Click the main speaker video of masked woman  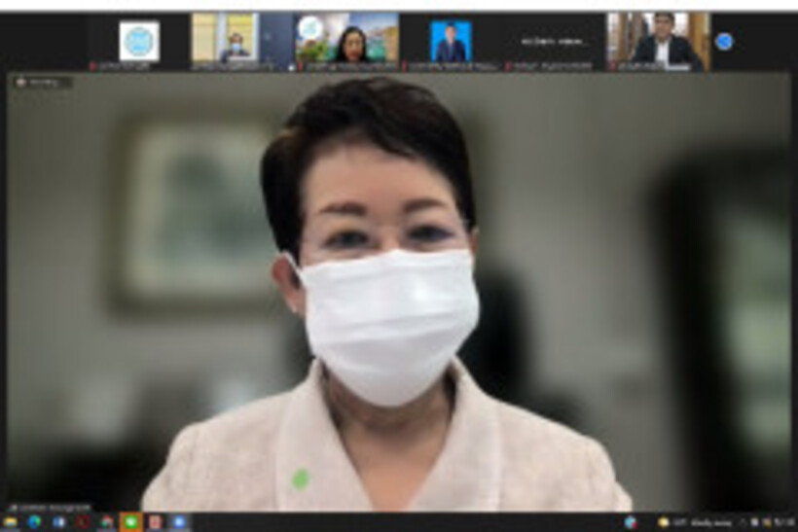click(399, 292)
